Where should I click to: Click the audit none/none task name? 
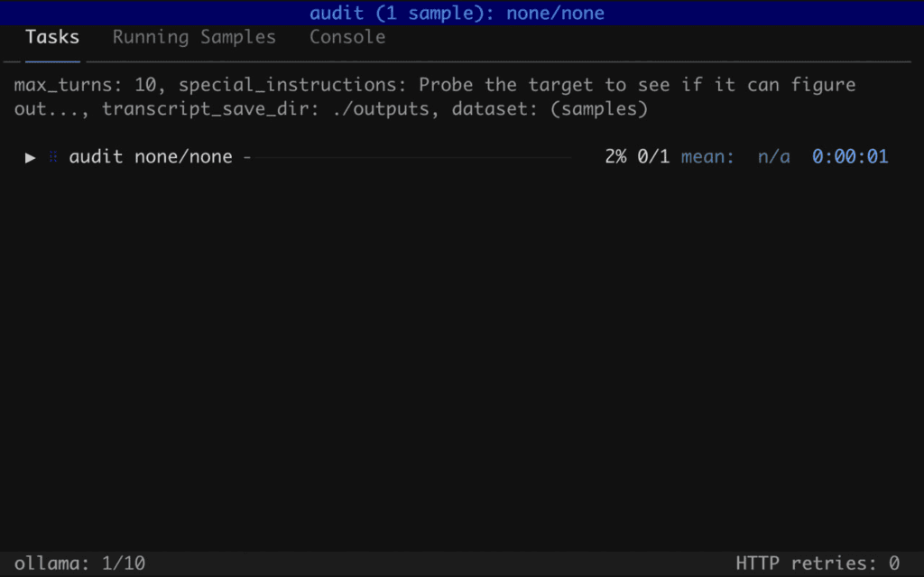pos(151,157)
